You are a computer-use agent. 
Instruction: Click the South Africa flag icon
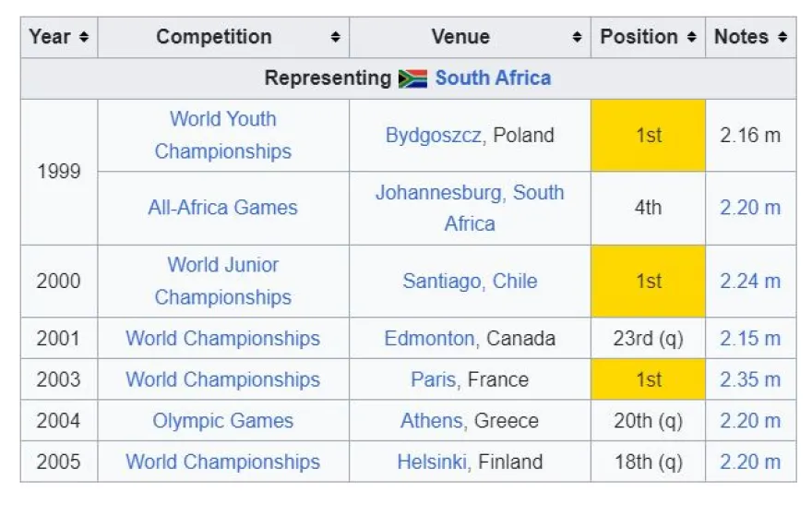[412, 78]
